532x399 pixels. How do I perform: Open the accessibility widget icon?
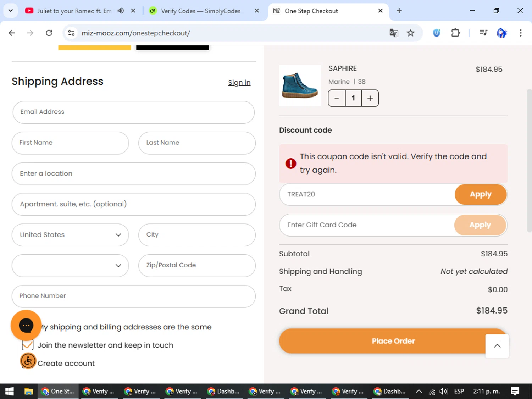tap(28, 361)
